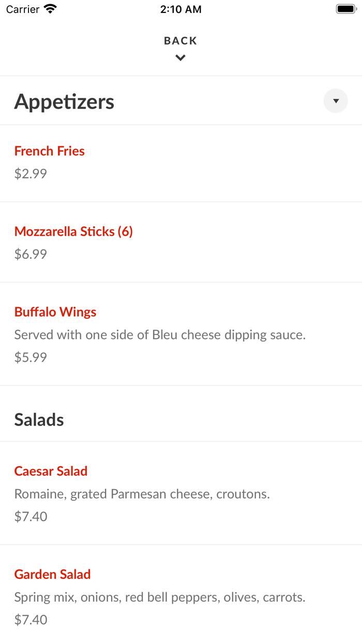Tap the $2.99 price under French Fries

pyautogui.click(x=30, y=173)
